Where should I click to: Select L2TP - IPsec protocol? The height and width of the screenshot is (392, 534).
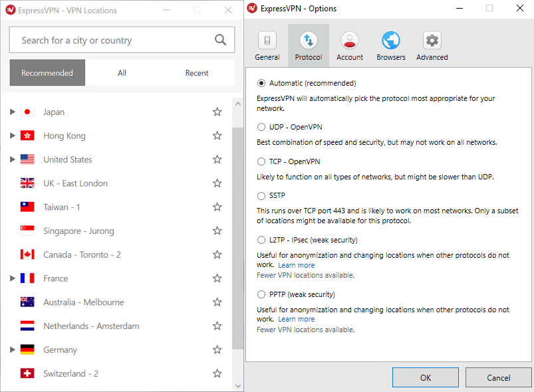coord(261,240)
